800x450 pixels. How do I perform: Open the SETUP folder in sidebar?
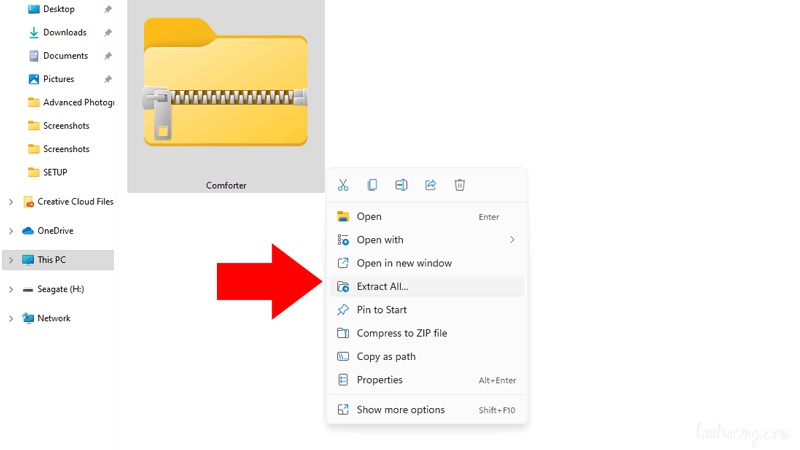point(55,172)
